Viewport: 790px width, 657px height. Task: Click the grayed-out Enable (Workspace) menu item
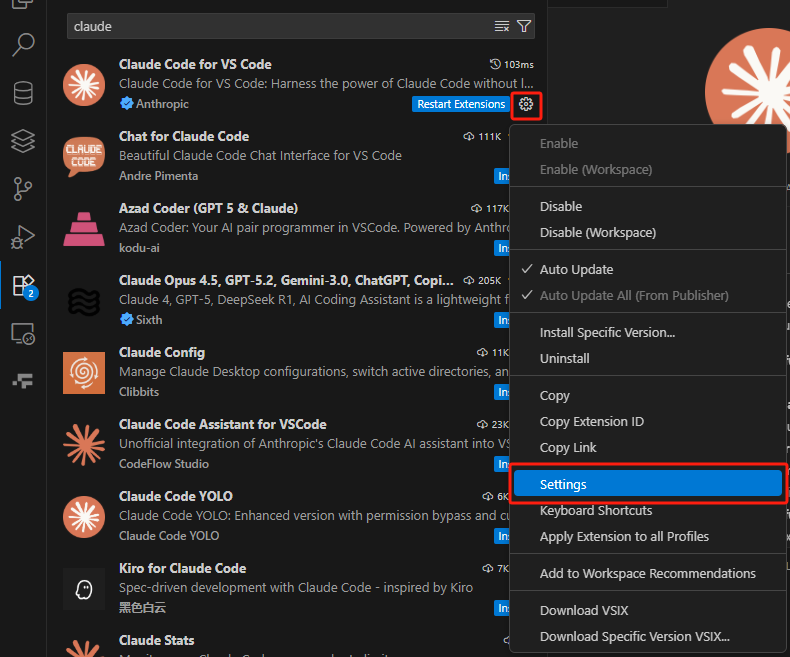648,169
